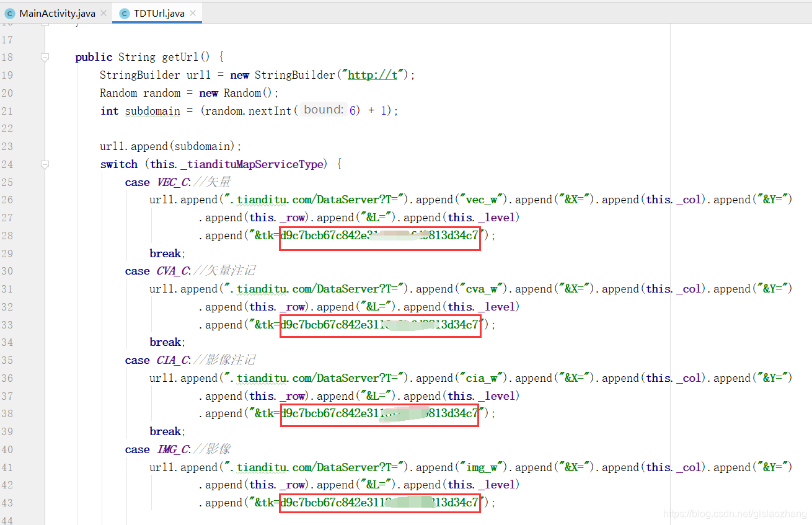Click "StringBuilder url1" declaration on line 19
812x525 pixels.
pyautogui.click(x=156, y=75)
